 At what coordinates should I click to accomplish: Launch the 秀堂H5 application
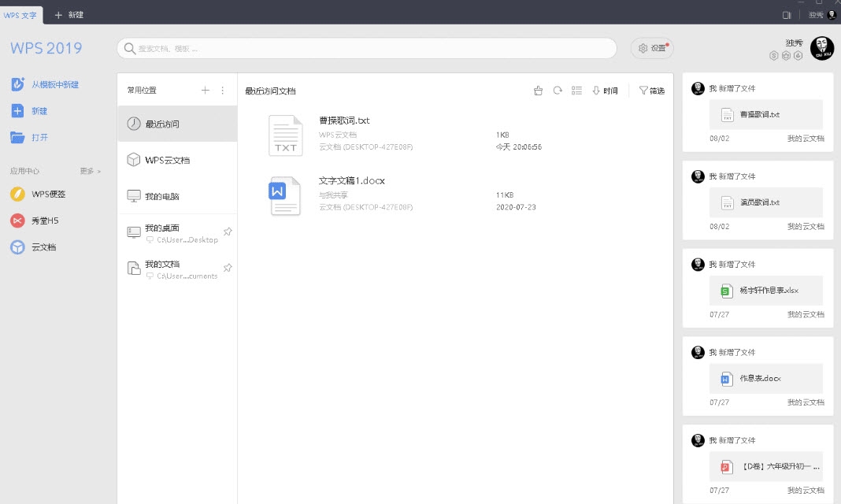click(x=44, y=220)
